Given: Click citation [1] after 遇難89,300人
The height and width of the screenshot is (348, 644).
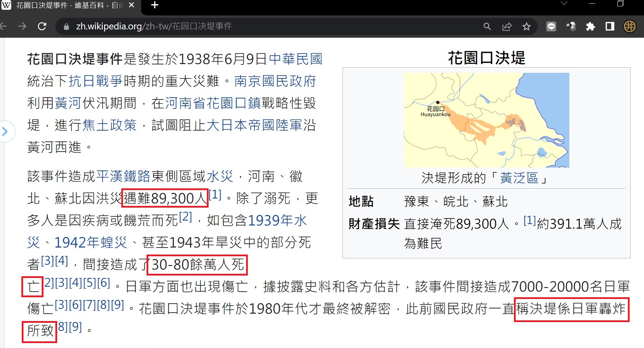Looking at the screenshot, I should 215,195.
